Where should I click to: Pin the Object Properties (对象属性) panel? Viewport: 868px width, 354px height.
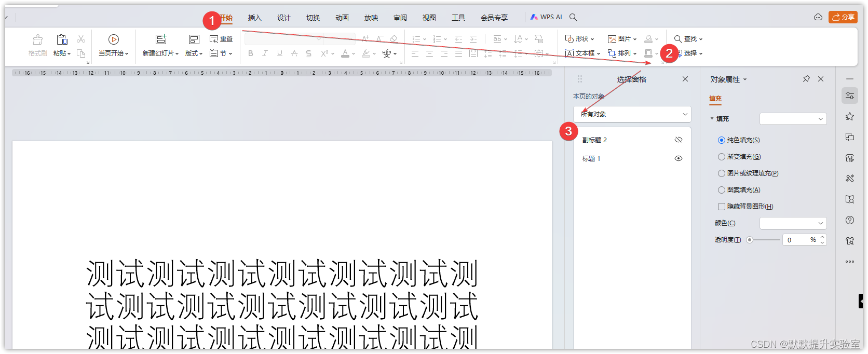pos(806,79)
